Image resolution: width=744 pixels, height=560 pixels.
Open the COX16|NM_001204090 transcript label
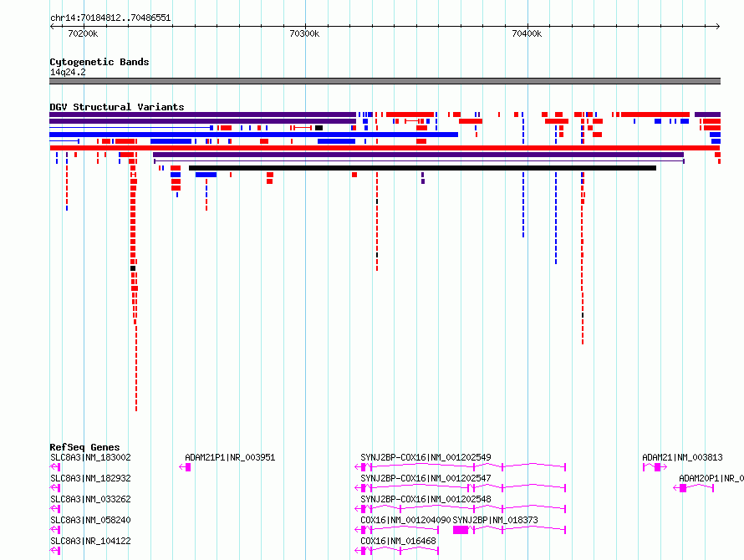tap(405, 520)
